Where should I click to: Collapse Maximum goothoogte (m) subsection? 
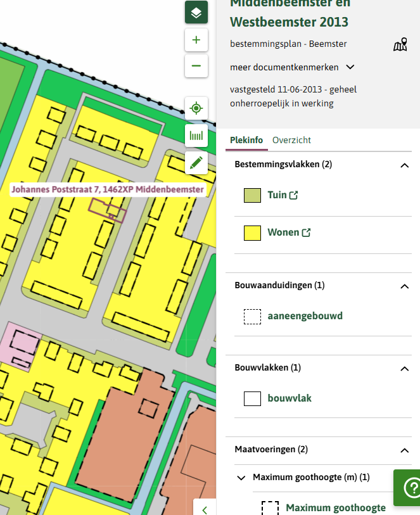point(241,478)
